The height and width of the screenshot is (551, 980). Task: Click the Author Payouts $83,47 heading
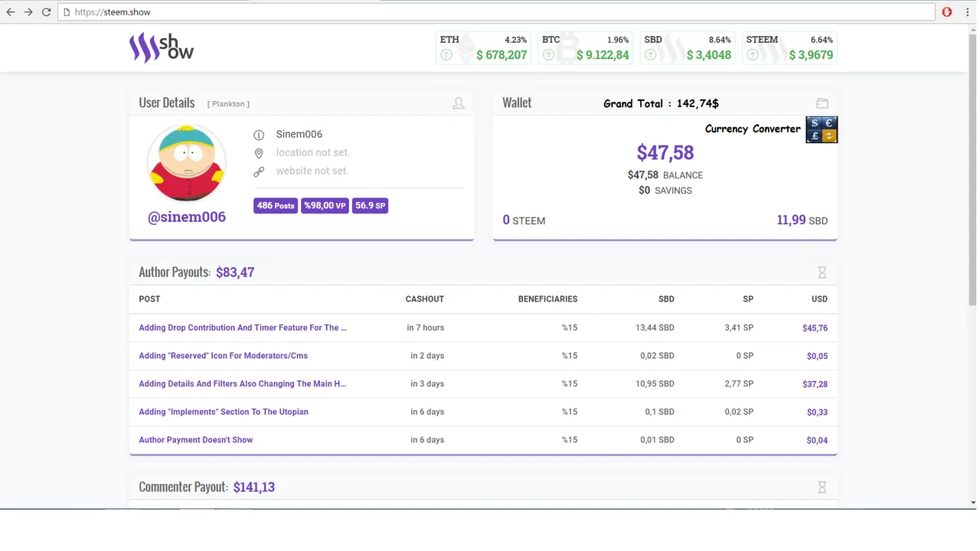(x=197, y=272)
